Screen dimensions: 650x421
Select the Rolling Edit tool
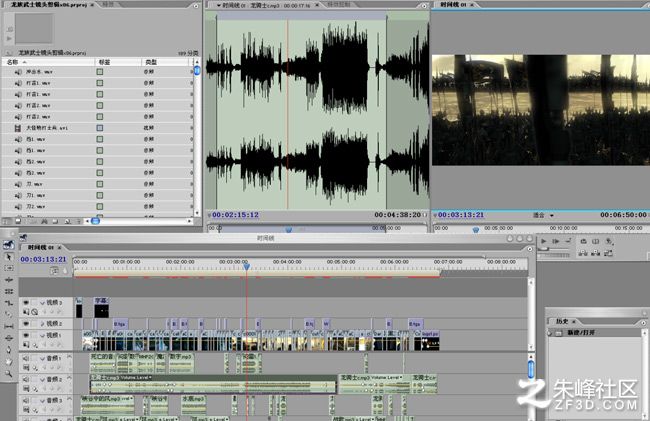tap(9, 291)
